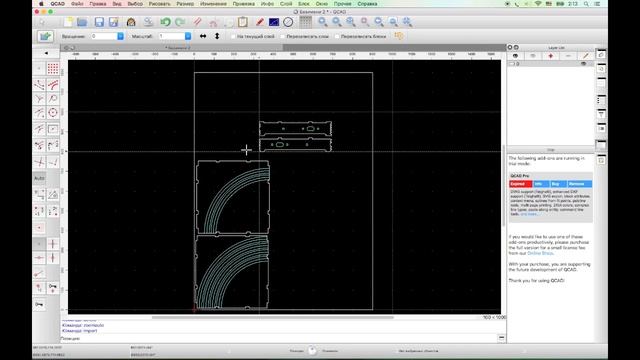
Task: Click into the Вращение value field
Action: 104,36
